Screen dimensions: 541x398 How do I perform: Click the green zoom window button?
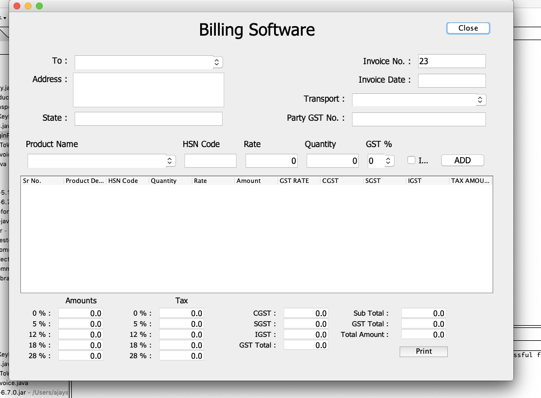(39, 6)
